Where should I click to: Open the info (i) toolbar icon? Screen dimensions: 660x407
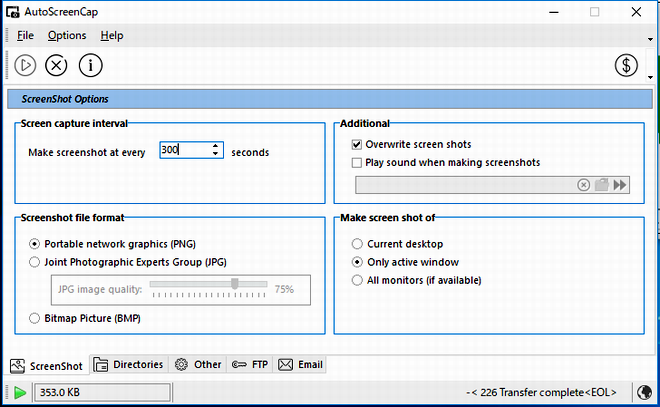[x=90, y=65]
